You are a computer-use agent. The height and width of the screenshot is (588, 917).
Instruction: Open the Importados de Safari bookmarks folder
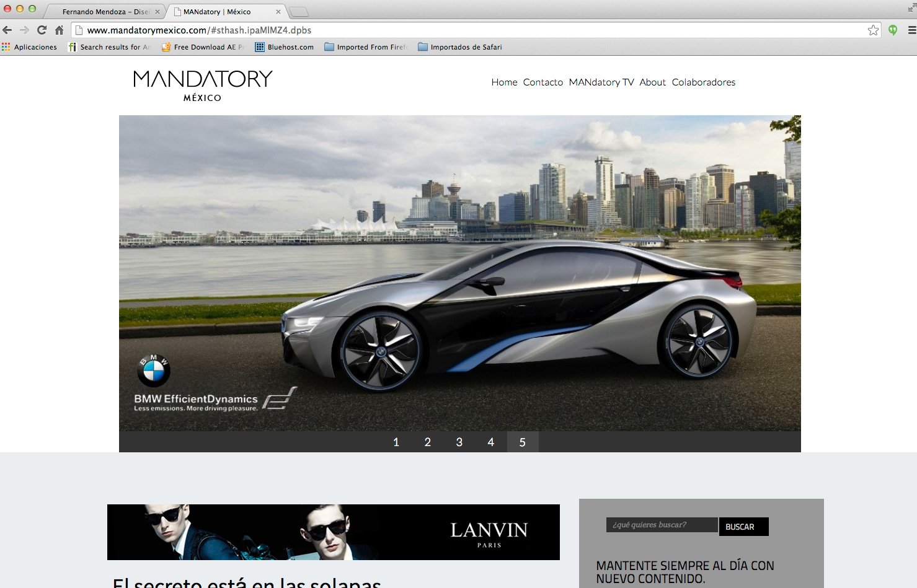pyautogui.click(x=460, y=47)
